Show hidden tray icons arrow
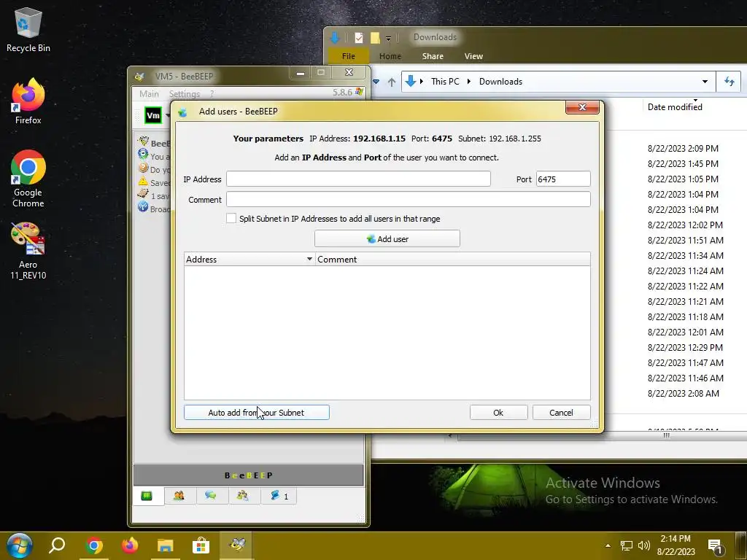747x560 pixels. pos(608,545)
